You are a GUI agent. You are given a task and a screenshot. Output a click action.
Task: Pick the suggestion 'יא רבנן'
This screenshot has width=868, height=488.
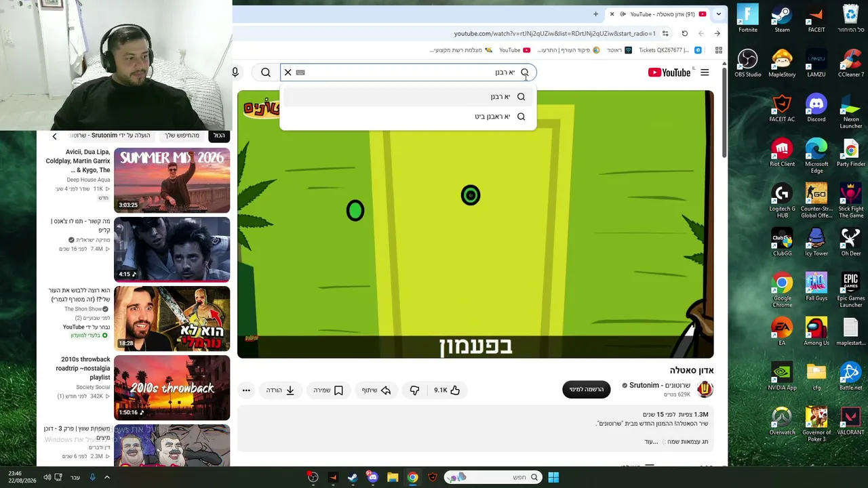(x=408, y=97)
